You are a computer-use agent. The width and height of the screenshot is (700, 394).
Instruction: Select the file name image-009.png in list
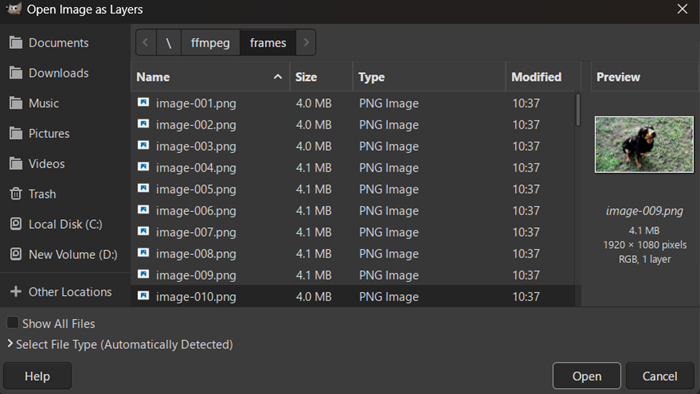196,275
